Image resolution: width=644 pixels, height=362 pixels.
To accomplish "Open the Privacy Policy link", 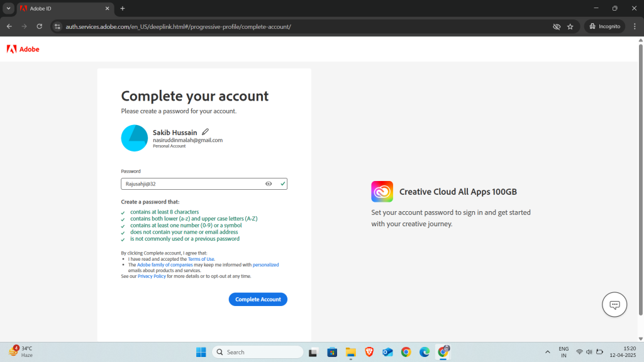I will [x=152, y=277].
